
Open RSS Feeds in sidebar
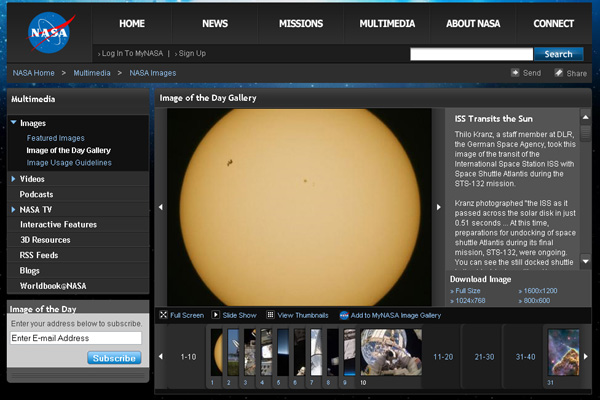click(39, 255)
